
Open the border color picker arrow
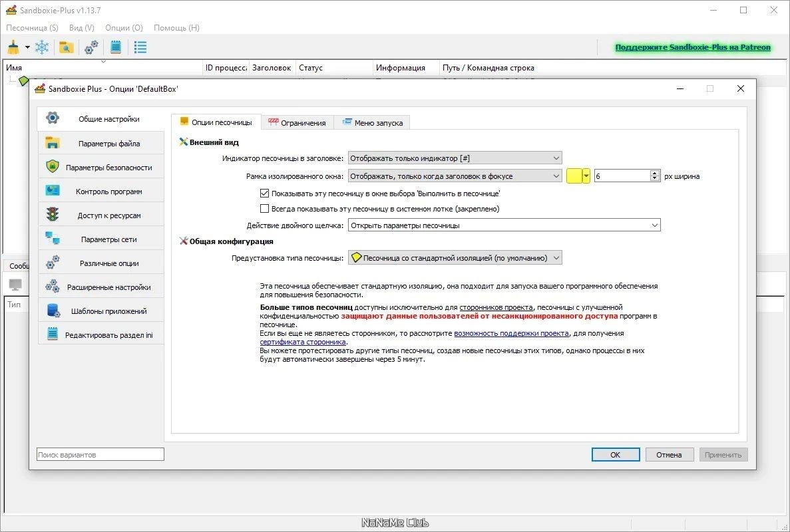click(586, 176)
